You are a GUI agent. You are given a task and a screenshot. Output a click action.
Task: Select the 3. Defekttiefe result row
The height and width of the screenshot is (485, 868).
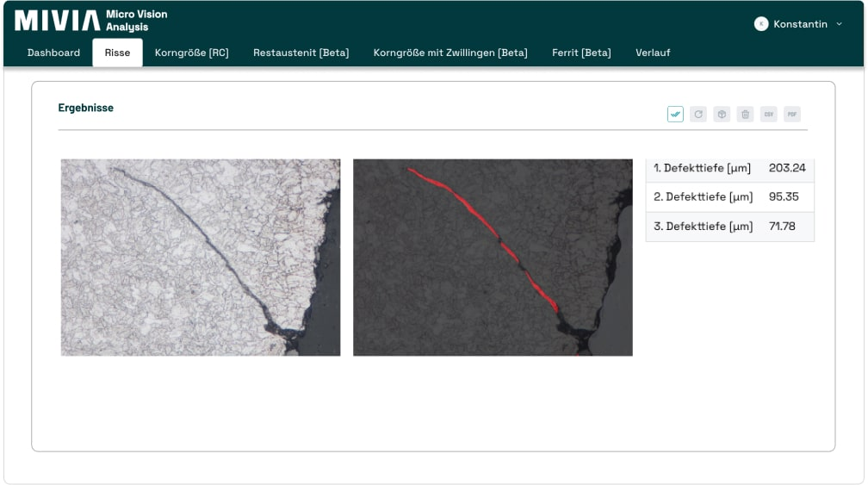[x=729, y=227]
